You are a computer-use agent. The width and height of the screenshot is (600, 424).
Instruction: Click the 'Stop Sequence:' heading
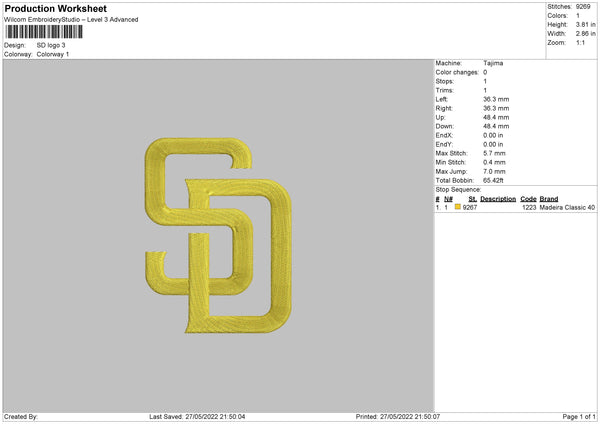tap(458, 190)
